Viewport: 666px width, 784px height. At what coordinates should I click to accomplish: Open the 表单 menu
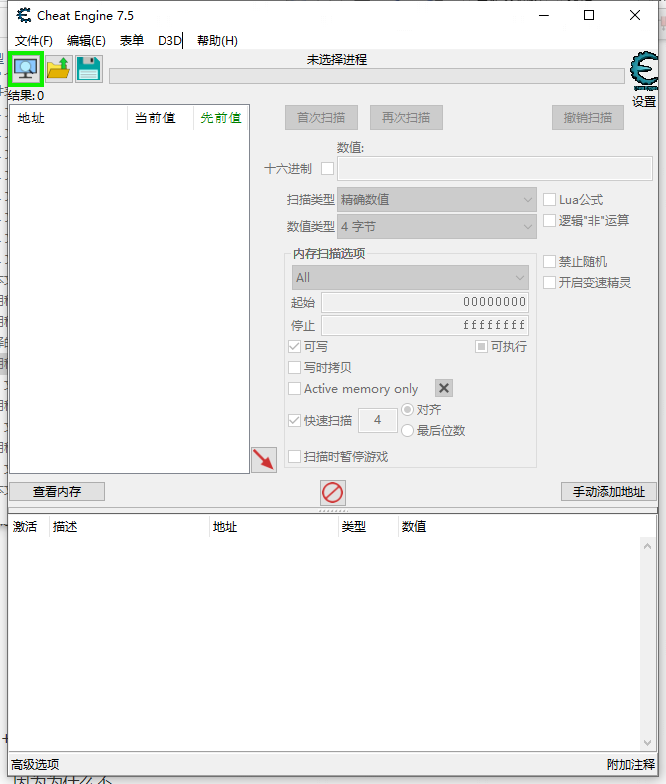point(132,40)
